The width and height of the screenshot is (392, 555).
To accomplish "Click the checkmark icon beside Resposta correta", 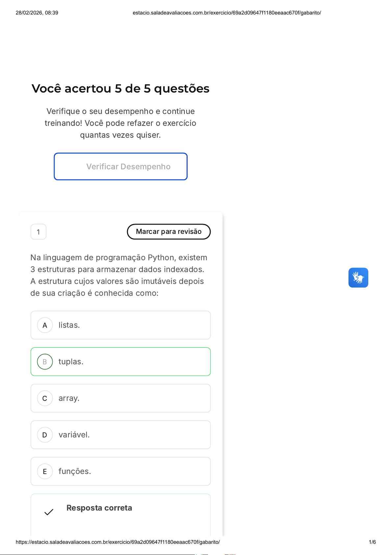I will coord(49,512).
